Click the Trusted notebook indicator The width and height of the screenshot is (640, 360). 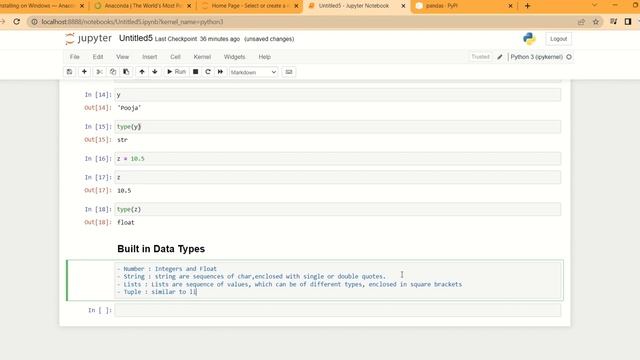pos(480,57)
